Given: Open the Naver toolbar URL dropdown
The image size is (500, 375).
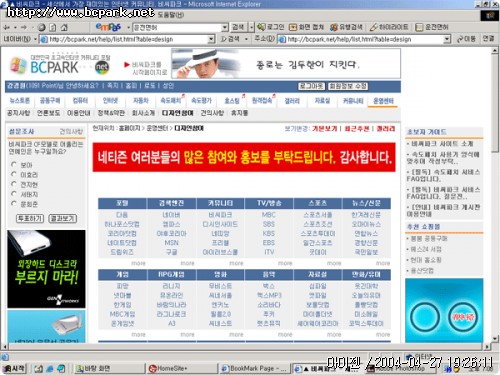Looking at the screenshot, I should tap(211, 39).
